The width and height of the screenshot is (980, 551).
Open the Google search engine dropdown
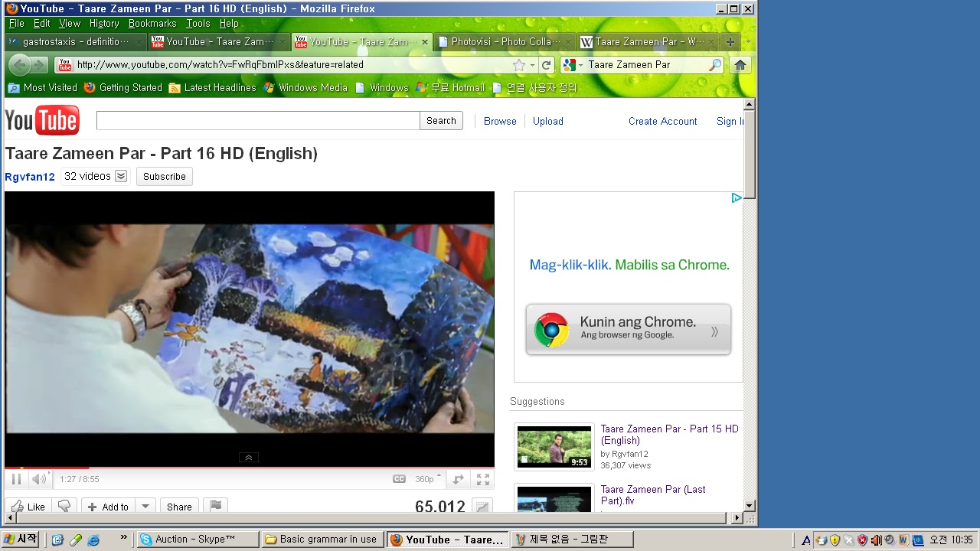(572, 65)
